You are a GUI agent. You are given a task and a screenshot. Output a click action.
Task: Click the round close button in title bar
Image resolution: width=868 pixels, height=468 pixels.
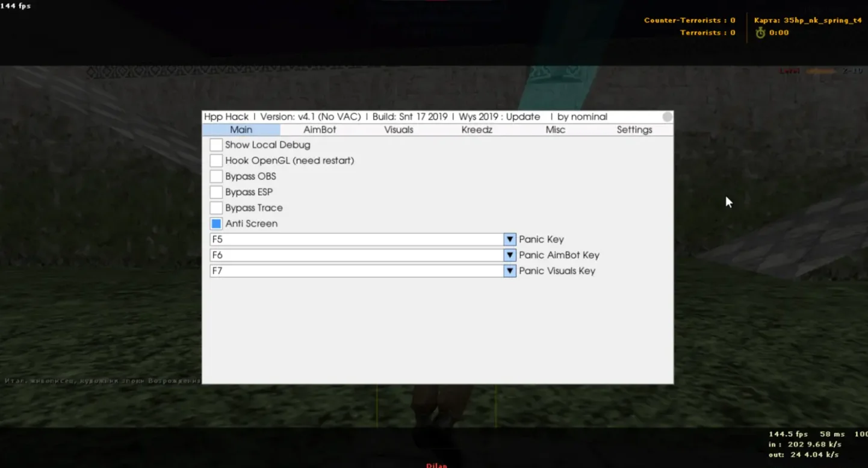coord(667,117)
